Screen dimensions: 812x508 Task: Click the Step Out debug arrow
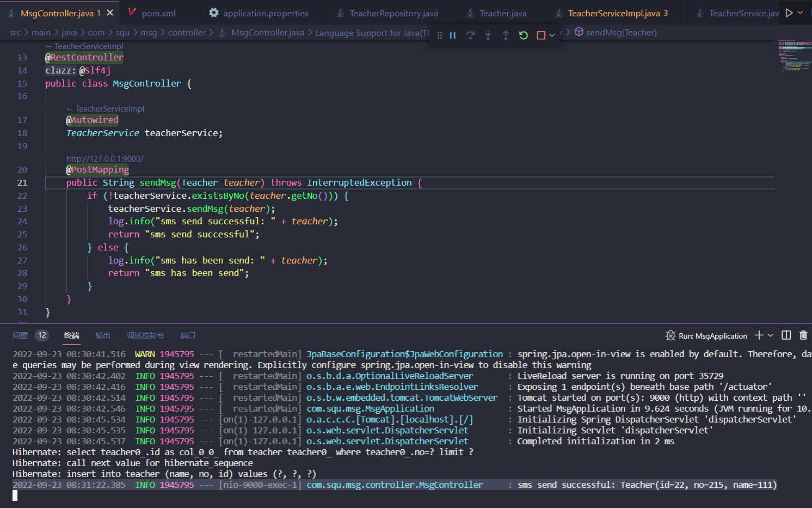click(x=506, y=35)
